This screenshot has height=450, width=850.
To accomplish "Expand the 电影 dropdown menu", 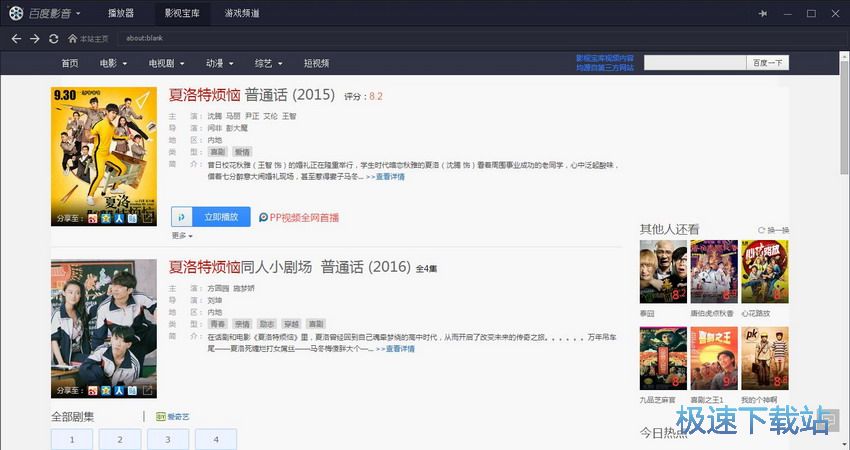I will (113, 63).
